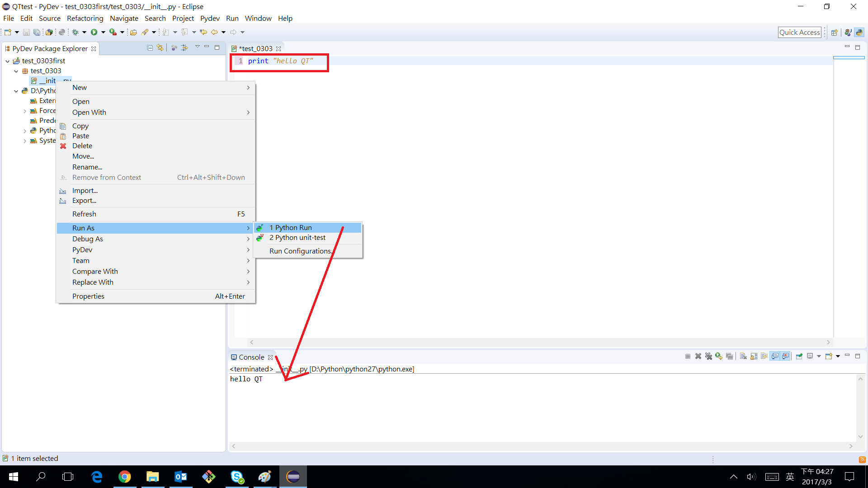Choose Properties in context menu
Screen dimensions: 868x488
click(x=156, y=296)
